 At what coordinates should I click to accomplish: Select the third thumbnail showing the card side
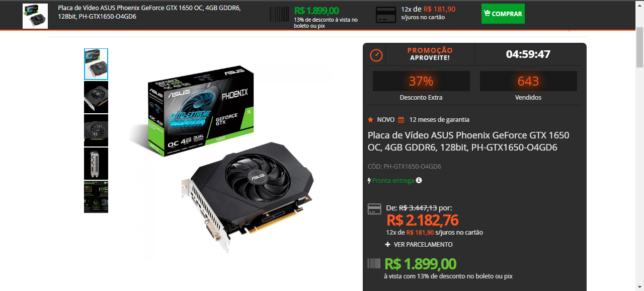click(96, 130)
